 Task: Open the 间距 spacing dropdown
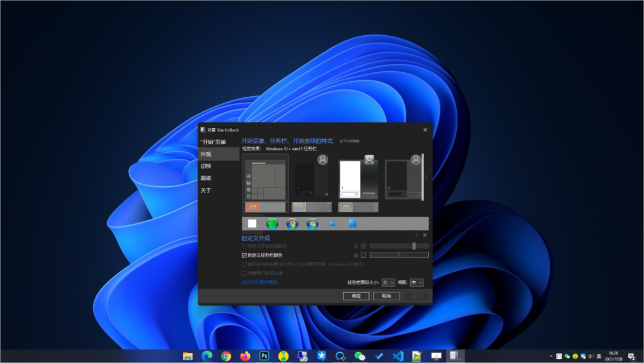(417, 282)
